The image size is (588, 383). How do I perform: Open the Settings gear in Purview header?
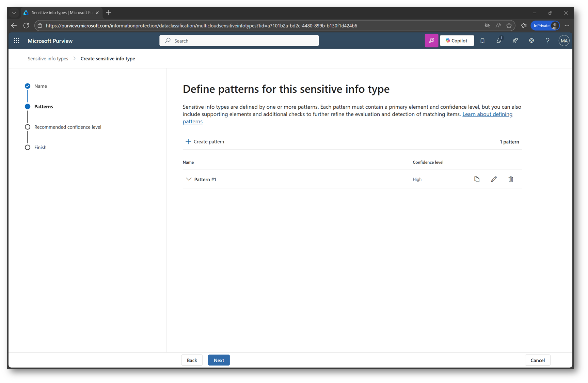531,41
